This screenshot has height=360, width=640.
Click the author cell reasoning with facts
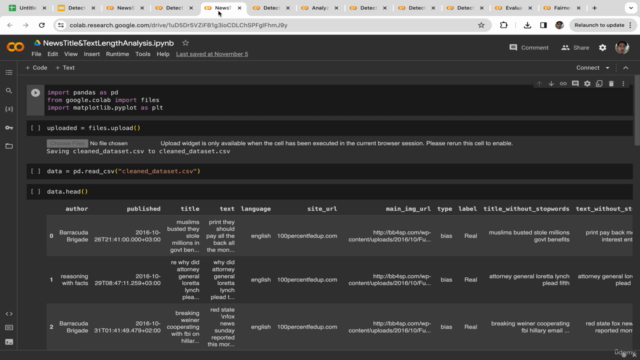[74, 280]
